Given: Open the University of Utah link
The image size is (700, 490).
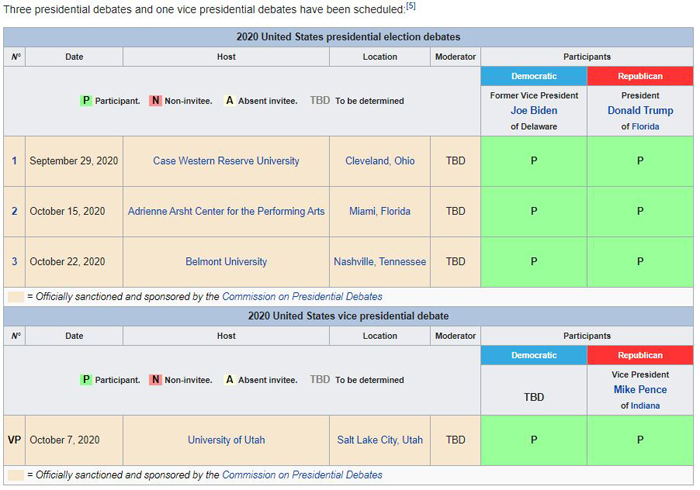Looking at the screenshot, I should 226,440.
